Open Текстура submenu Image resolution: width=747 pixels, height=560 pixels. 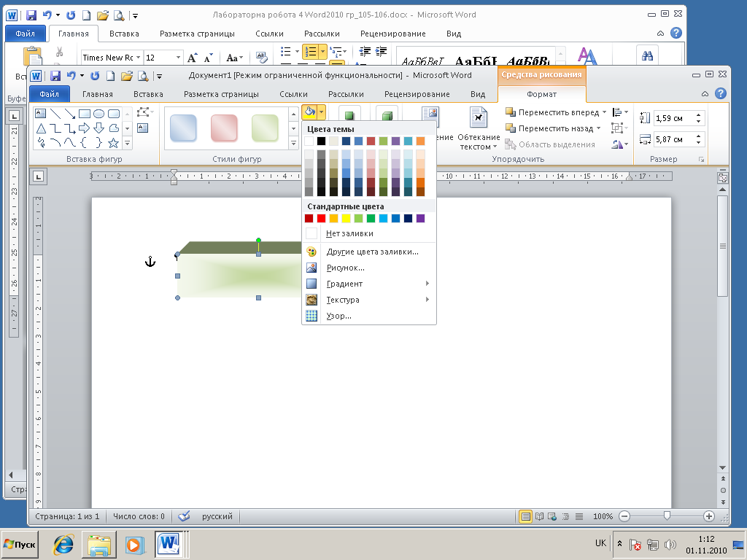pos(369,300)
